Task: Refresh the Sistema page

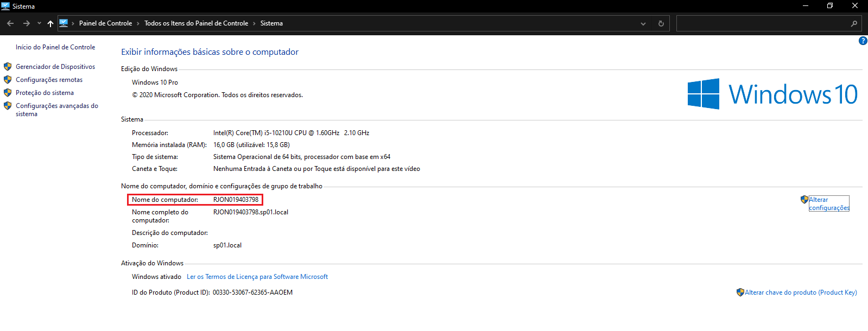Action: coord(661,23)
